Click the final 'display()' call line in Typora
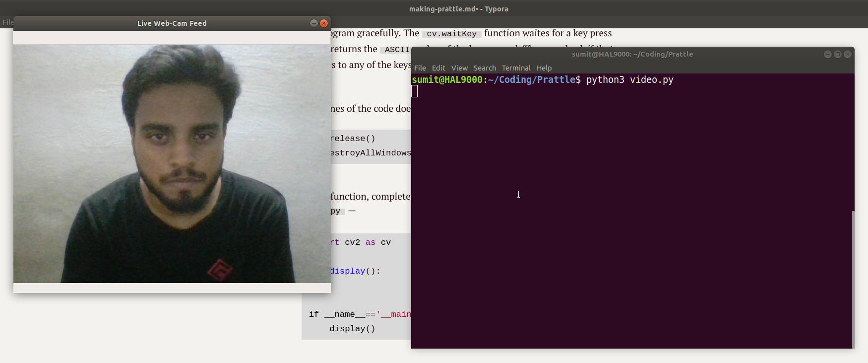Screen dimensions: 868x363 (x=352, y=329)
